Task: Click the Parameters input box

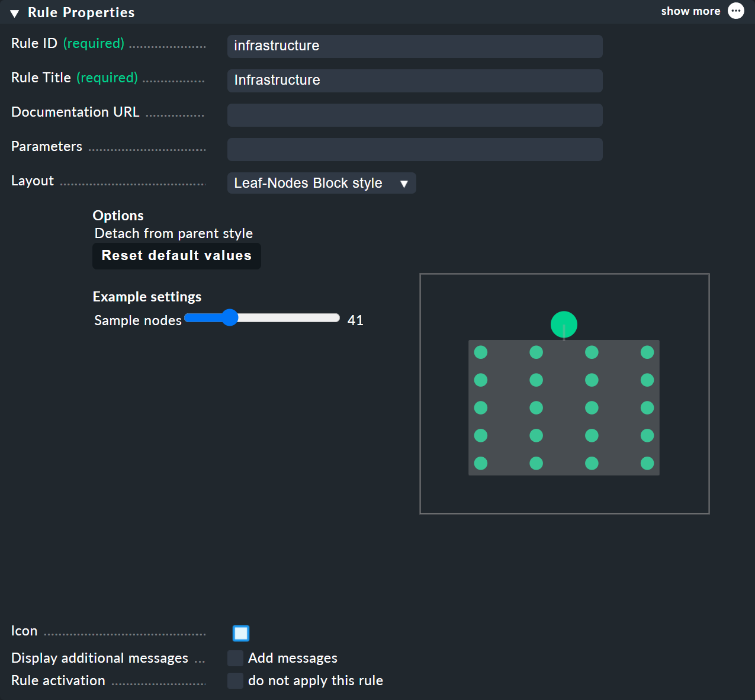Action: (x=415, y=149)
